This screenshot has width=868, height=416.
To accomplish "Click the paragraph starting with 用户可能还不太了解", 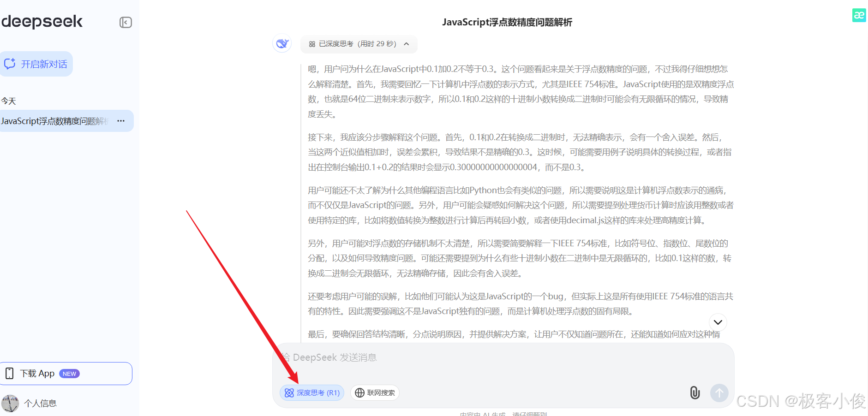I will click(x=521, y=205).
